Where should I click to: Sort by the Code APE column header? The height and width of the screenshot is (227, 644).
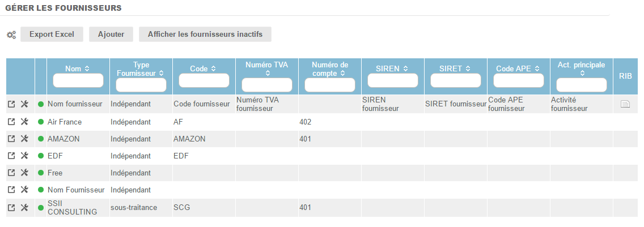[x=518, y=68]
